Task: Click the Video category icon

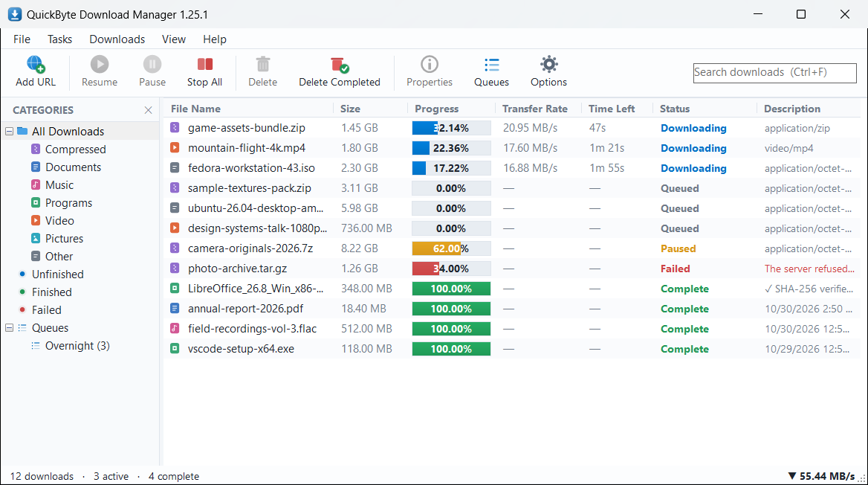Action: (x=36, y=221)
